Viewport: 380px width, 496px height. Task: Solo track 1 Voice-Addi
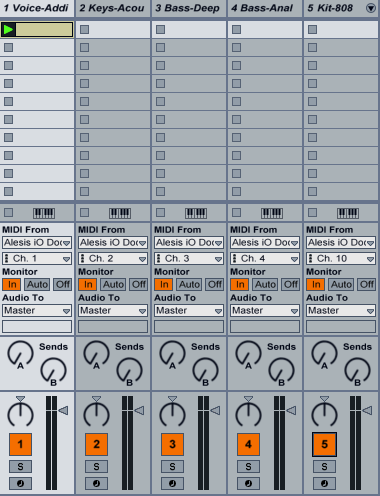(20, 467)
